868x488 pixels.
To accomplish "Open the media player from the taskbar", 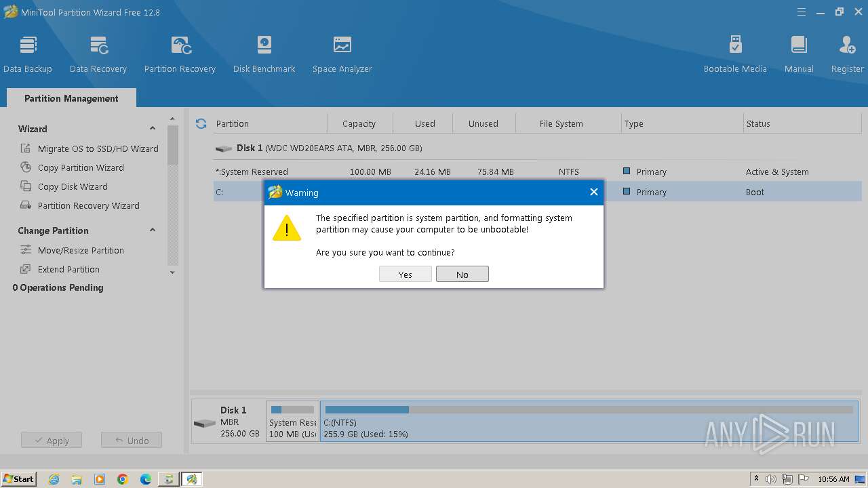I will click(100, 479).
